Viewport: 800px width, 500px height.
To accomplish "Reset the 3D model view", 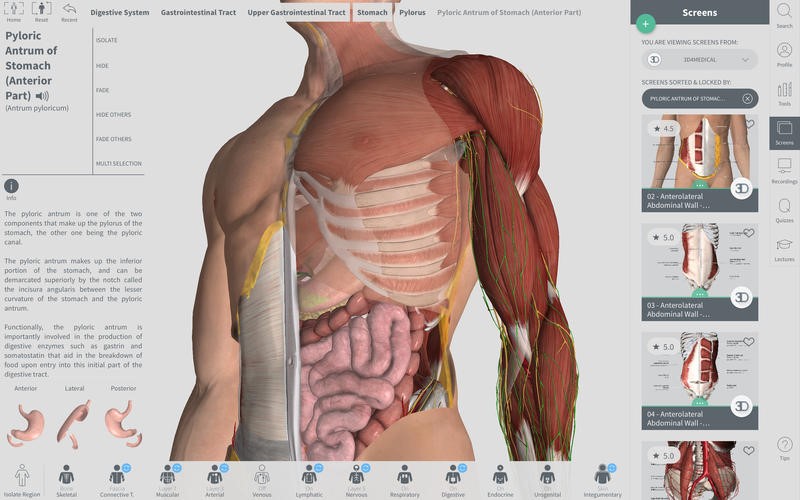I will 41,11.
